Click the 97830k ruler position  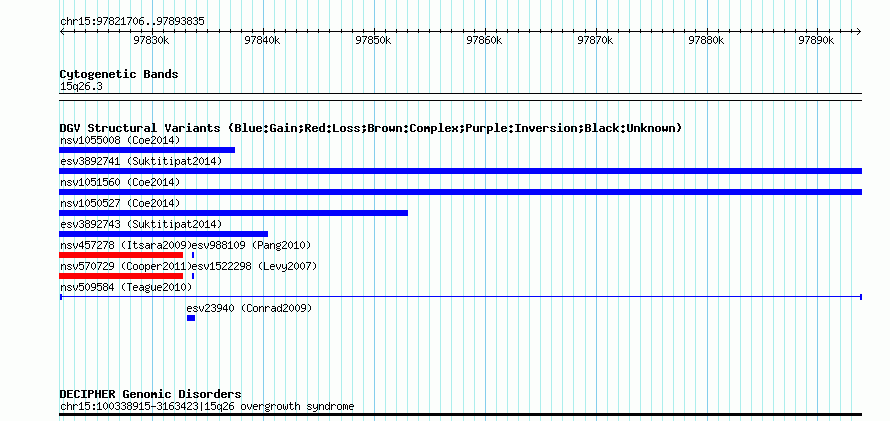click(152, 40)
